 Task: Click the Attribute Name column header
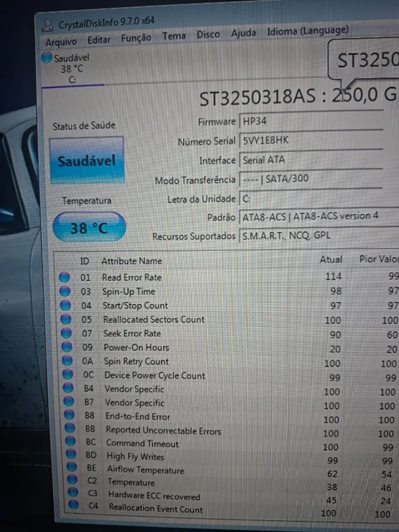pos(132,261)
